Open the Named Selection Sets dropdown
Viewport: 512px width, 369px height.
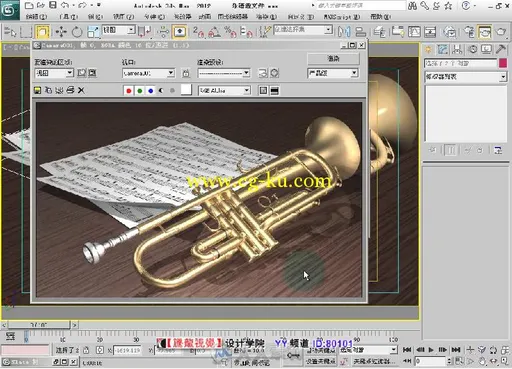pyautogui.click(x=303, y=30)
